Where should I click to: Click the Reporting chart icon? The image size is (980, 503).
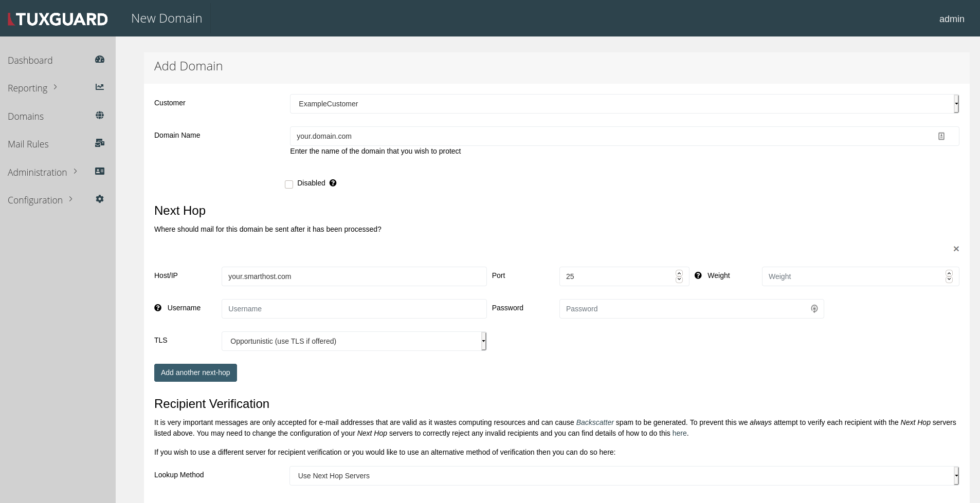click(x=100, y=86)
